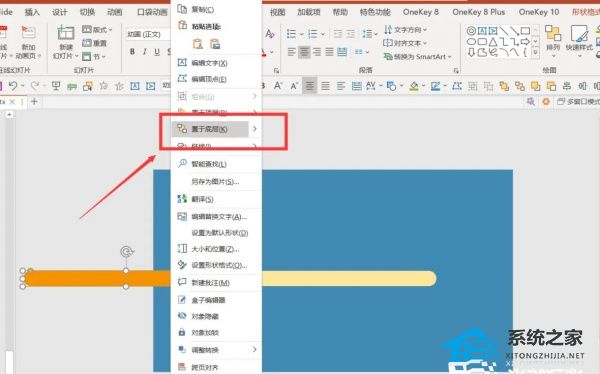Choose 另存为图片(S)... menu entry

tap(216, 181)
